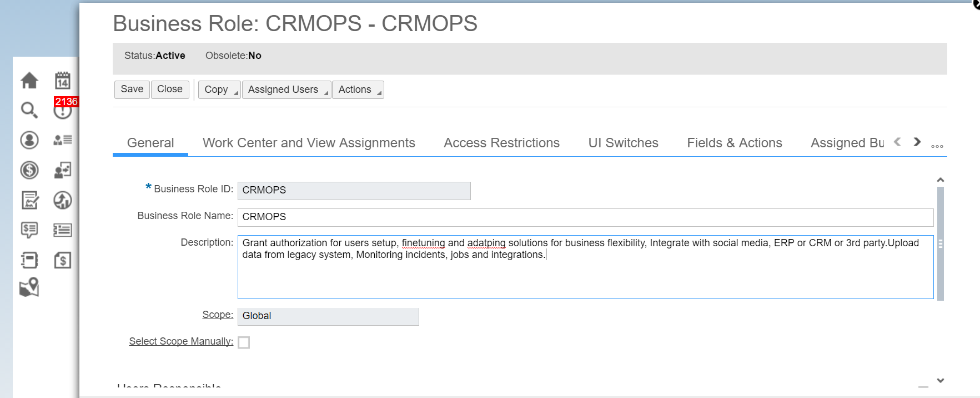The image size is (980, 398).
Task: Switch to the General tab
Action: click(150, 143)
